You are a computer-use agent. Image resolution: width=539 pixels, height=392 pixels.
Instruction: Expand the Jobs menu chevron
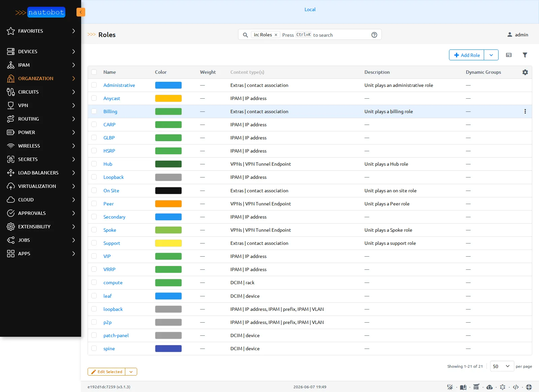coord(73,240)
